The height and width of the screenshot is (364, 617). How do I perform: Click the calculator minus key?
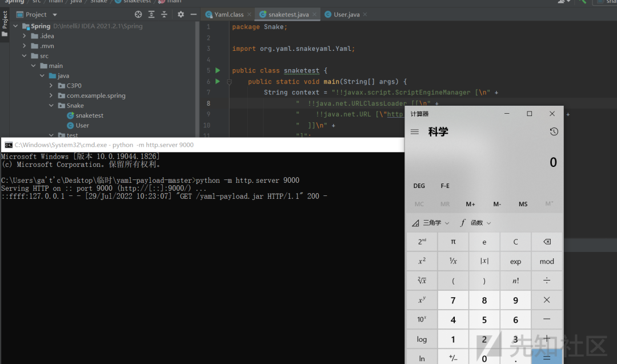tap(547, 319)
